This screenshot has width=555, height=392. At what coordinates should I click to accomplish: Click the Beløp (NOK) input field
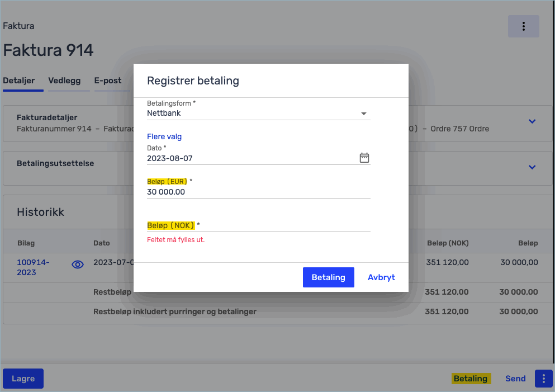tap(258, 225)
